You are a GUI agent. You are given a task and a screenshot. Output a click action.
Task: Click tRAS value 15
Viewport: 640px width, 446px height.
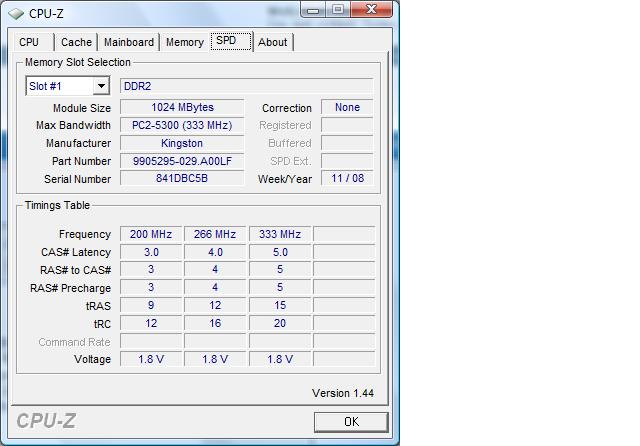coord(280,305)
